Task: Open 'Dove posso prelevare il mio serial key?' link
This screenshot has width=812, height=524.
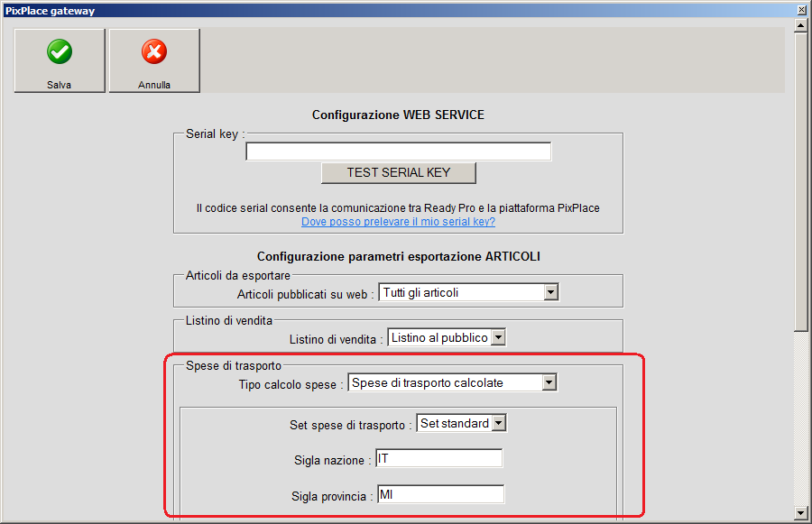Action: [x=398, y=222]
